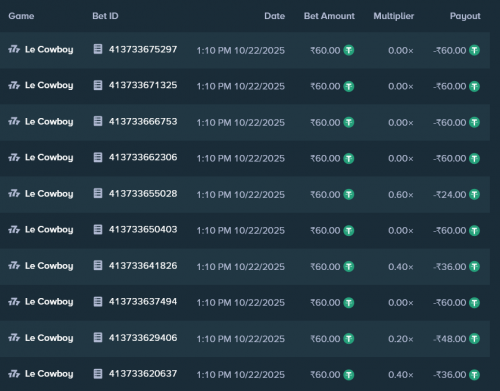
Task: Select ₹60.00 bet amount for bet 413733637494
Action: pos(325,303)
